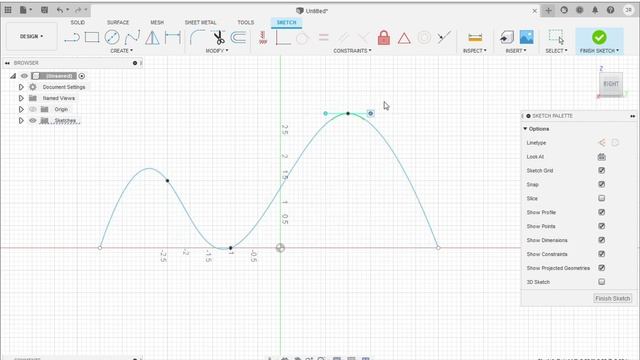Select the Fillet tool

(198, 38)
